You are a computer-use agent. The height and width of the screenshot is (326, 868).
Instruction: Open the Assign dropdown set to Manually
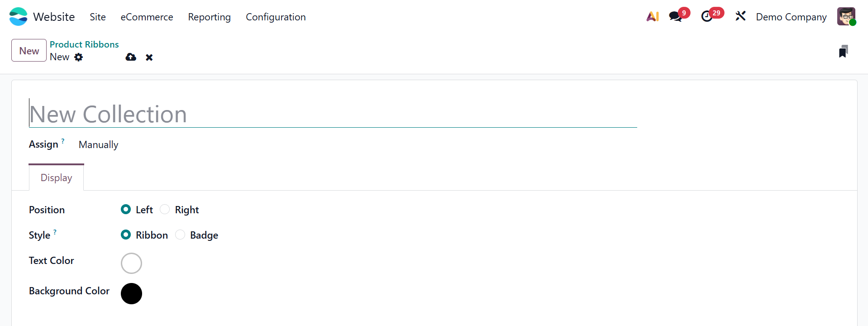99,145
